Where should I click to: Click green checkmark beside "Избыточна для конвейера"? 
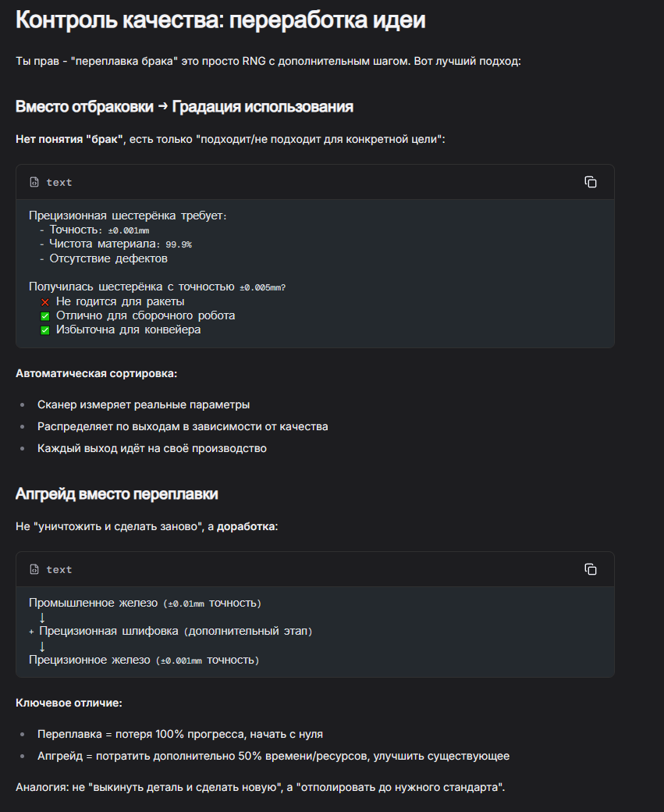tap(44, 329)
